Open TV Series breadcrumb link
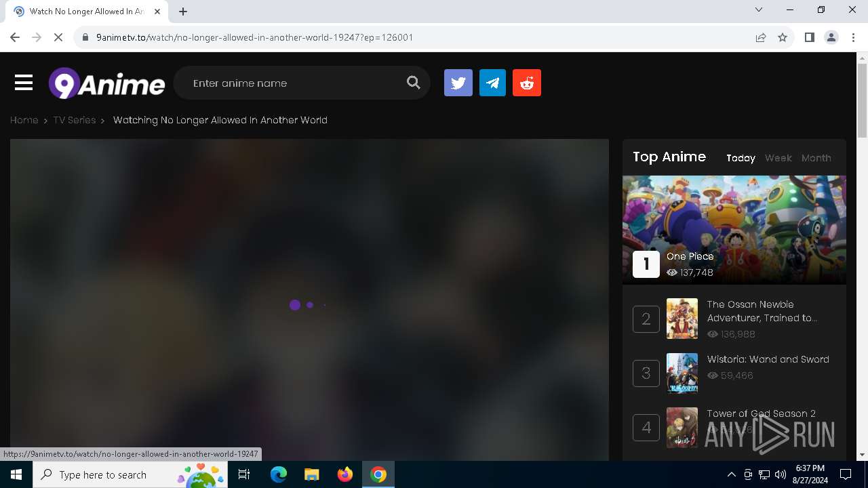Viewport: 868px width, 488px height. coord(75,120)
